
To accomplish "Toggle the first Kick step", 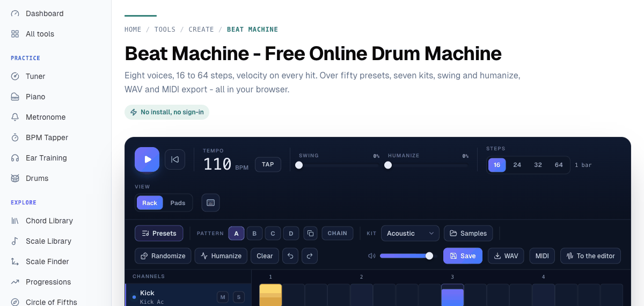I will [x=270, y=295].
